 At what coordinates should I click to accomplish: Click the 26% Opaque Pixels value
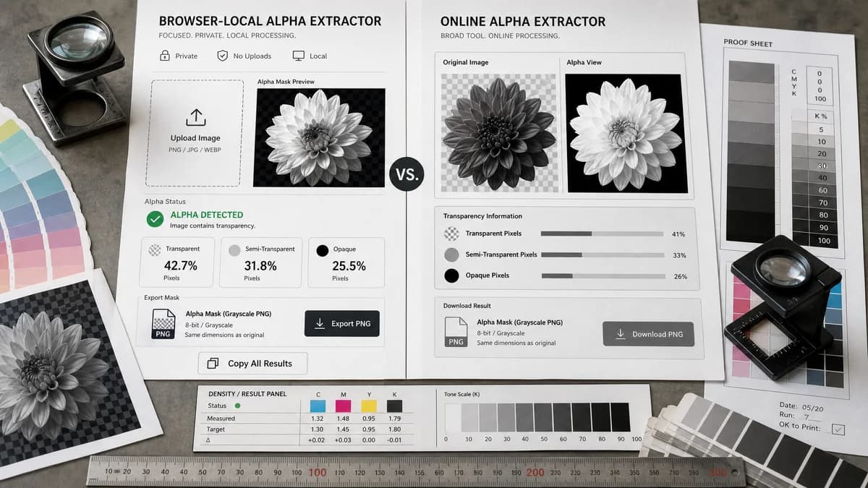(x=680, y=276)
